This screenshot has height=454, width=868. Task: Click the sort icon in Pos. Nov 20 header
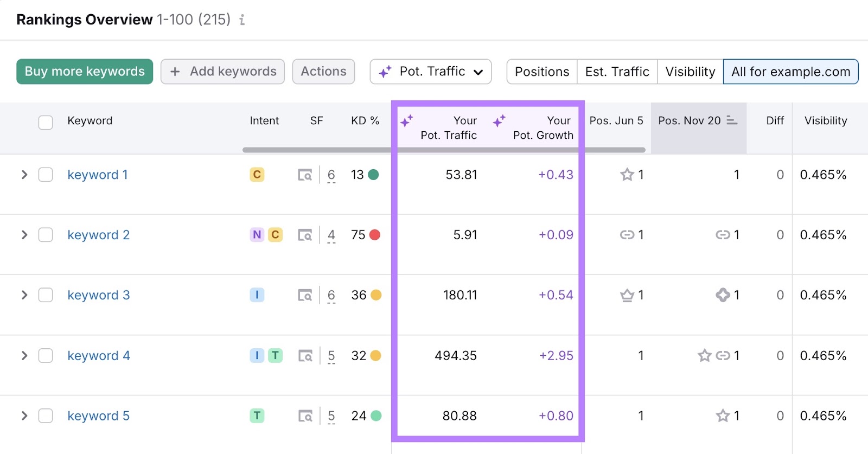tap(732, 120)
